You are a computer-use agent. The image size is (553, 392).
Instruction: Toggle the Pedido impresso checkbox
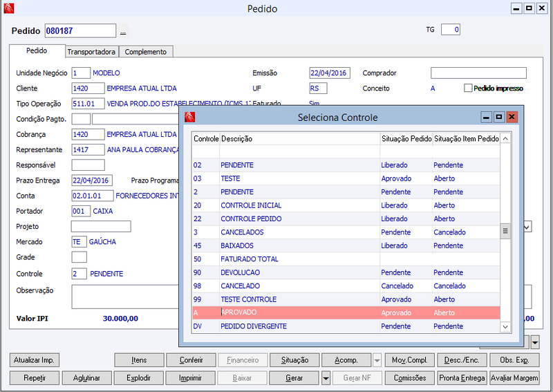tap(468, 88)
